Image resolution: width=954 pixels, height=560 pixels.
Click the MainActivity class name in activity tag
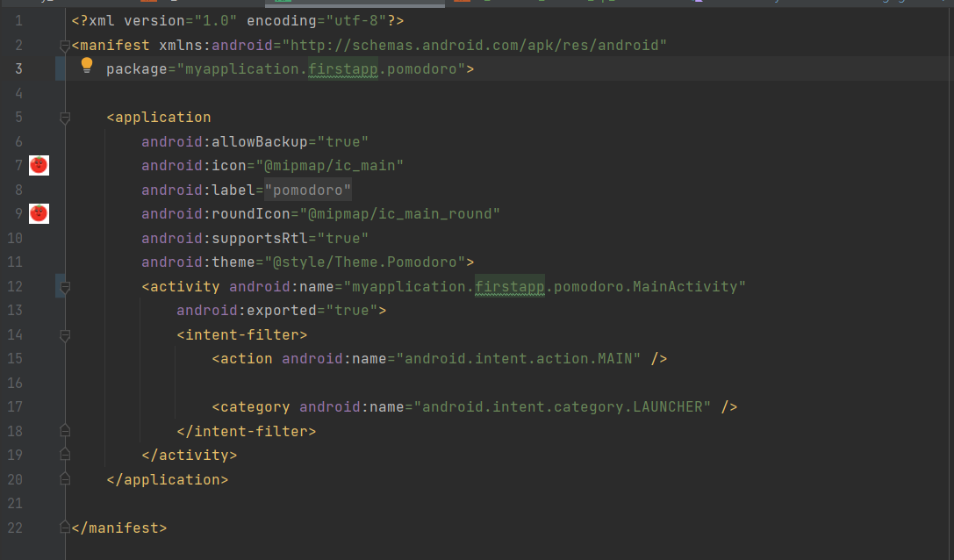pos(685,286)
